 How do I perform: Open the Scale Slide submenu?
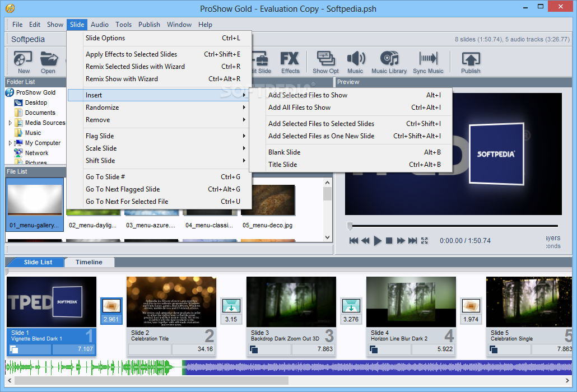point(159,148)
